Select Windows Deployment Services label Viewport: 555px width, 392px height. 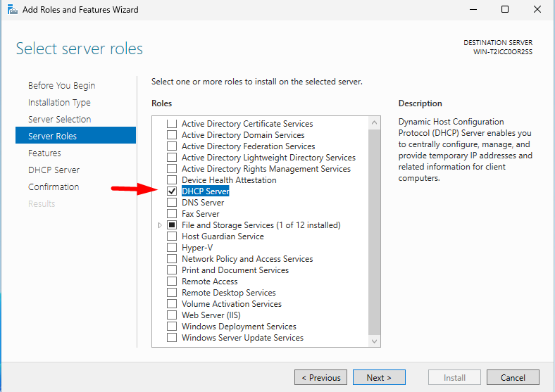tap(239, 327)
